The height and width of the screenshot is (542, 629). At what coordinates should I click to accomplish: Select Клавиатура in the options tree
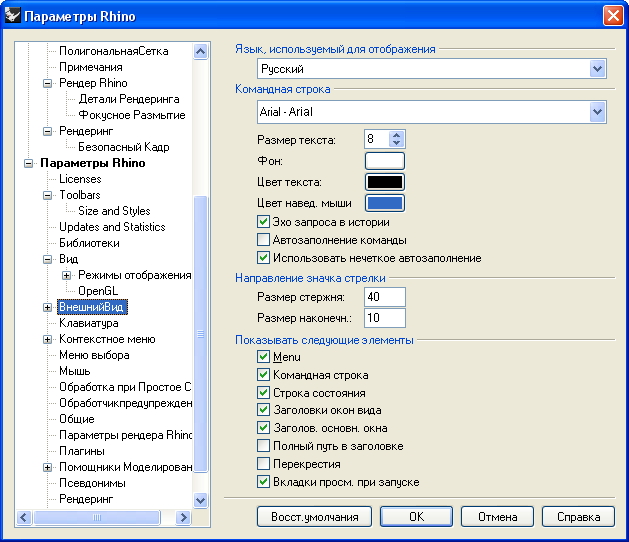(x=88, y=323)
